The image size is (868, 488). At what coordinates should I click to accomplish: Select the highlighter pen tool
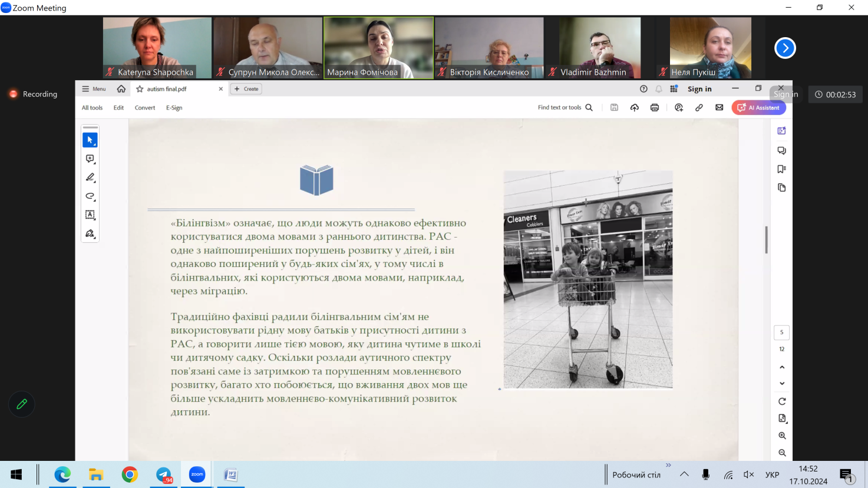click(90, 177)
